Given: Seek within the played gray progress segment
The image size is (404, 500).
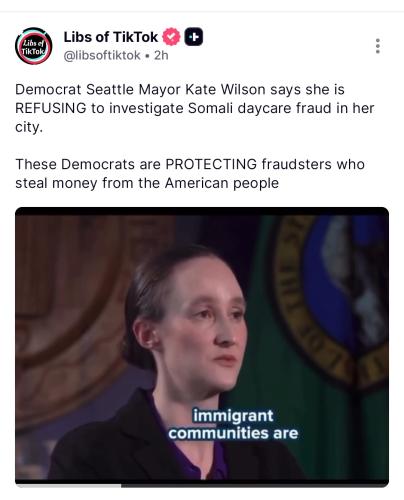Looking at the screenshot, I should pyautogui.click(x=68, y=485).
